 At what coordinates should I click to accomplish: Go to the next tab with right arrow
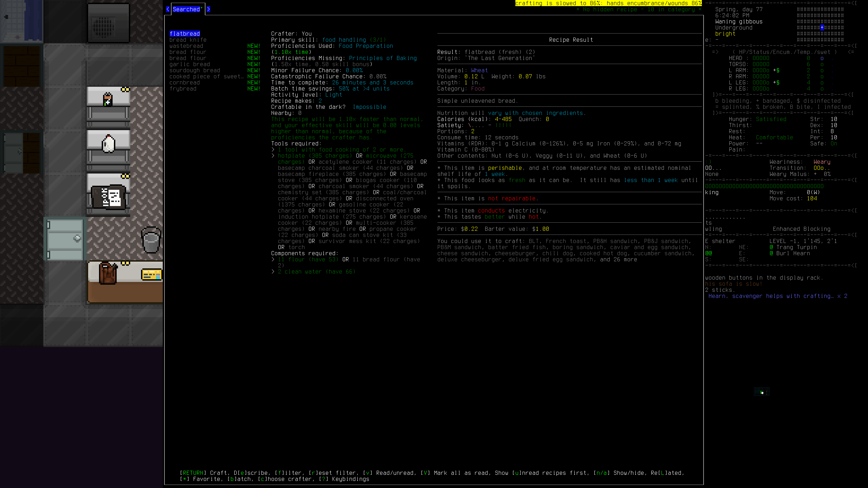[x=208, y=9]
